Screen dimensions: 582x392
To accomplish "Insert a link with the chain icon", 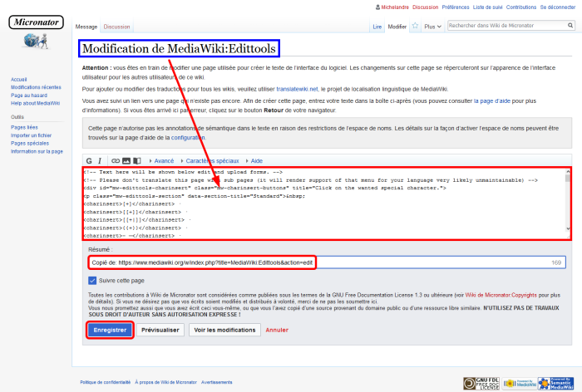I will coord(116,161).
